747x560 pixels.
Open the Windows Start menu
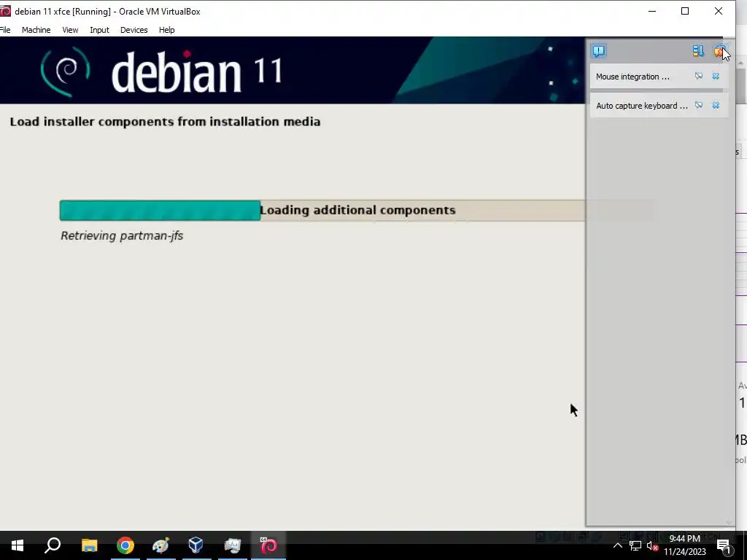click(x=18, y=545)
